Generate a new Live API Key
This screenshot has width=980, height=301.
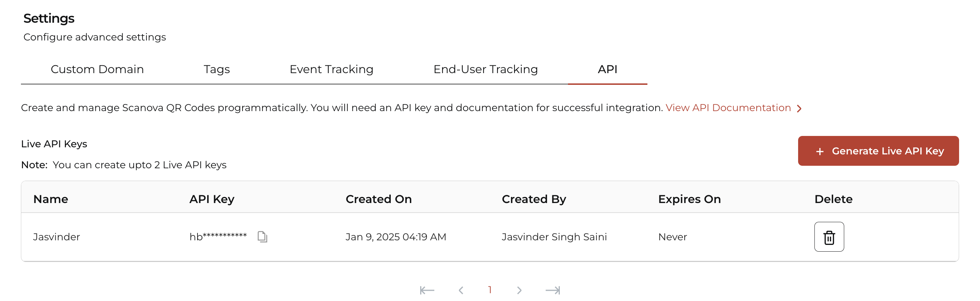[878, 151]
